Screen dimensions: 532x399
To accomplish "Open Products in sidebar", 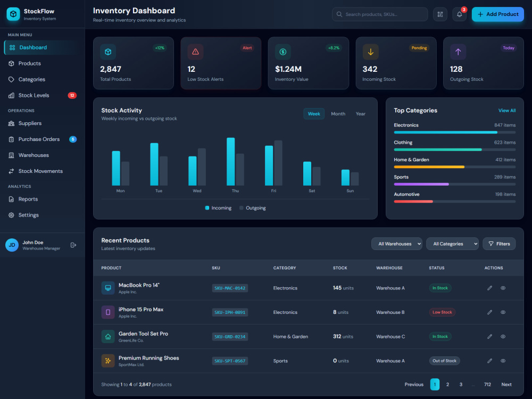I will click(x=43, y=63).
